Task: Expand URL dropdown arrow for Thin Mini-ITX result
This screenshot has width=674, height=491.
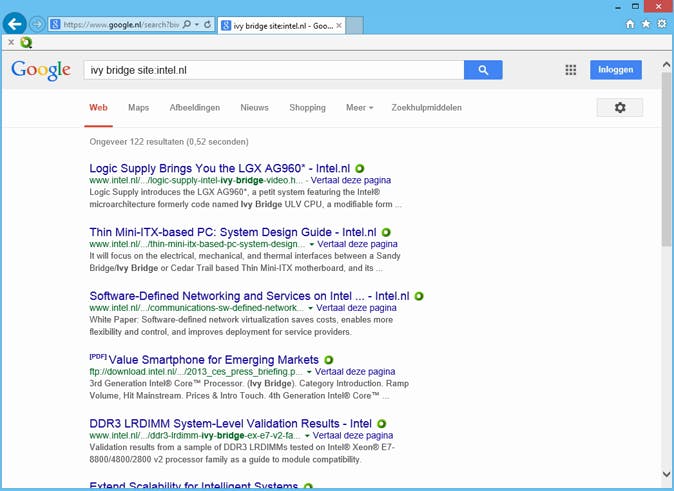Action: (312, 244)
